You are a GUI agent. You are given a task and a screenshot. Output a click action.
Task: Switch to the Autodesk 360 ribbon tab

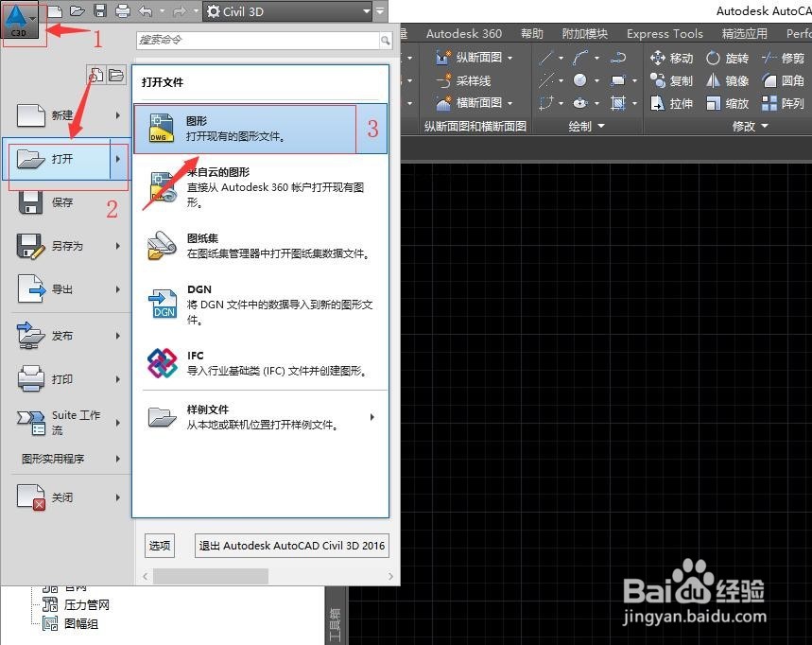point(464,34)
